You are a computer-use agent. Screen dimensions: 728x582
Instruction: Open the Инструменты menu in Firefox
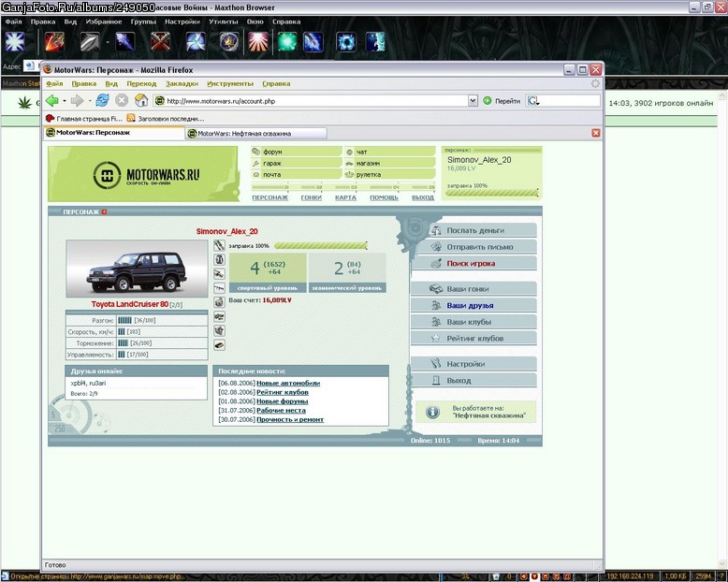pos(230,83)
